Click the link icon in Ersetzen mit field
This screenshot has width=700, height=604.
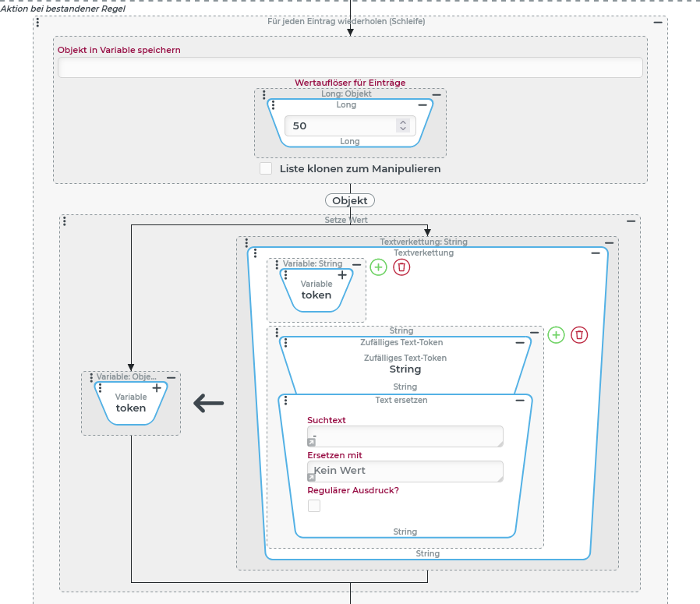coord(312,477)
